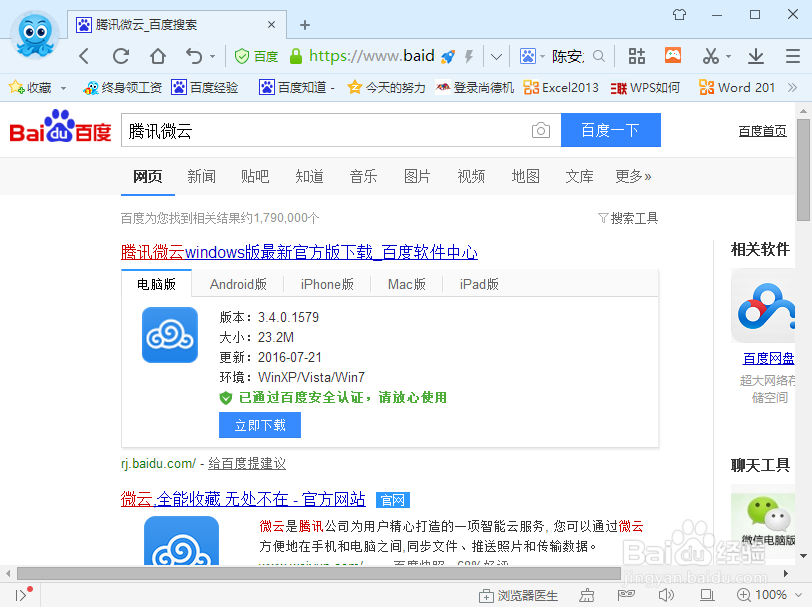Switch to the 贴吧 search tab
The image size is (812, 607).
pos(255,177)
